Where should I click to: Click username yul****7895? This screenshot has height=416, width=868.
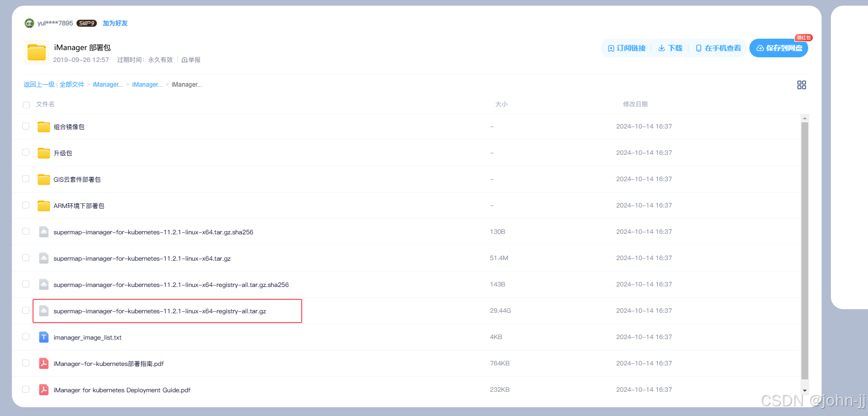[55, 23]
